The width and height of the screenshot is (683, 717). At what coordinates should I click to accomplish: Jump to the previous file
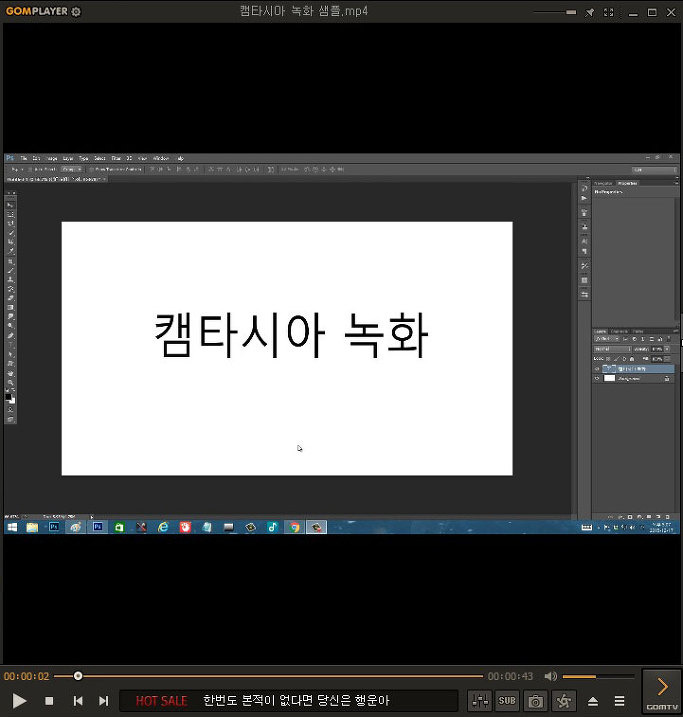coord(78,701)
